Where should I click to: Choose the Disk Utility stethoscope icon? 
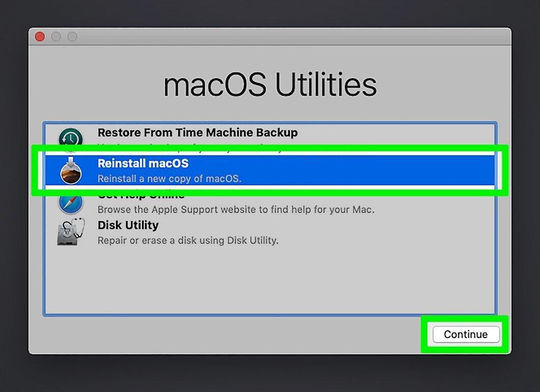[71, 231]
